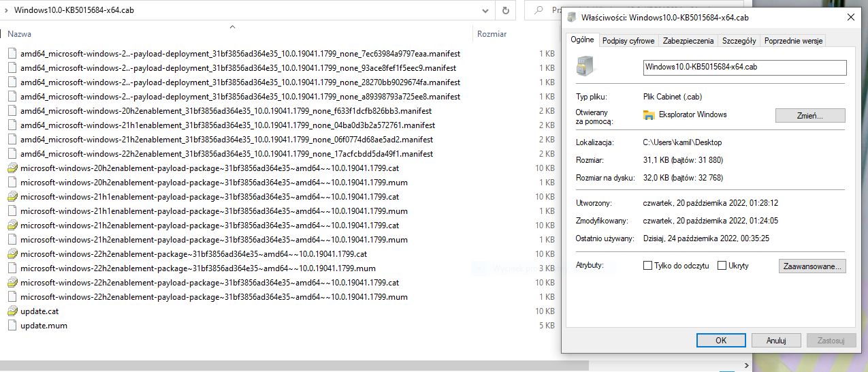
Task: Click the Zmodyfikowany date value 01:24:05
Action: point(710,221)
